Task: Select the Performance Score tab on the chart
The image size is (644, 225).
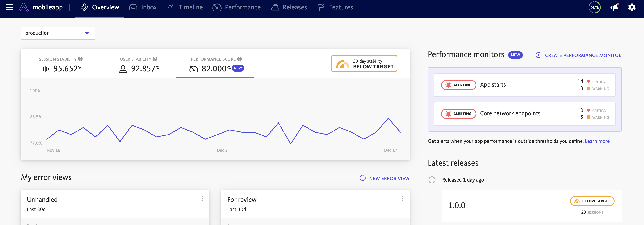Action: pos(215,64)
